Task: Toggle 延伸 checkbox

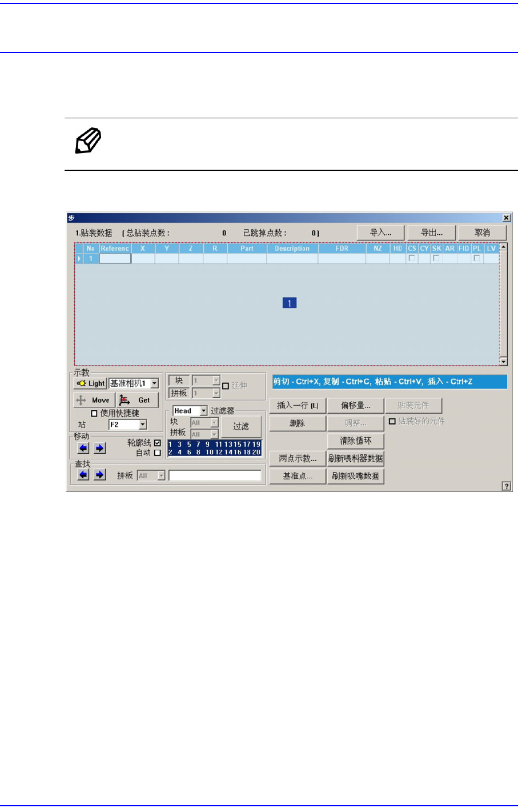Action: tap(225, 386)
